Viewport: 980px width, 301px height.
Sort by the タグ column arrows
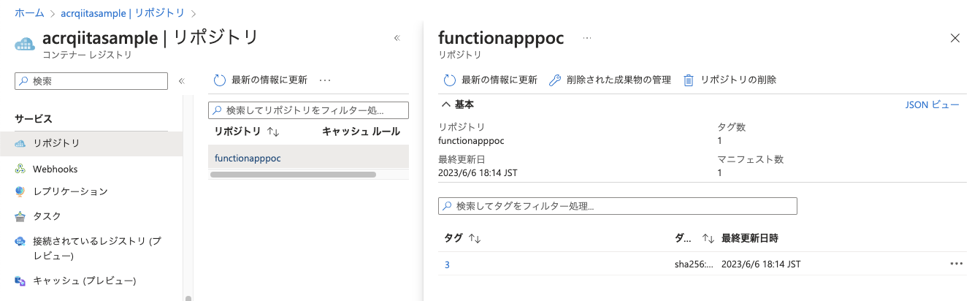click(474, 238)
